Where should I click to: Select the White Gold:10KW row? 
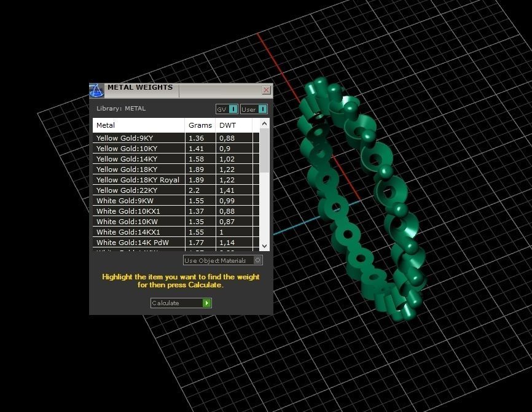(176, 222)
